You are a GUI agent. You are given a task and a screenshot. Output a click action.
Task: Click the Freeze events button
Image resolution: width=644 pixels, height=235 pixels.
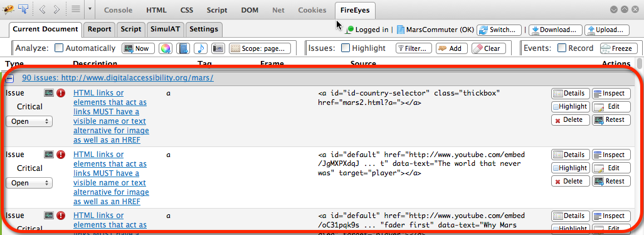[x=618, y=48]
